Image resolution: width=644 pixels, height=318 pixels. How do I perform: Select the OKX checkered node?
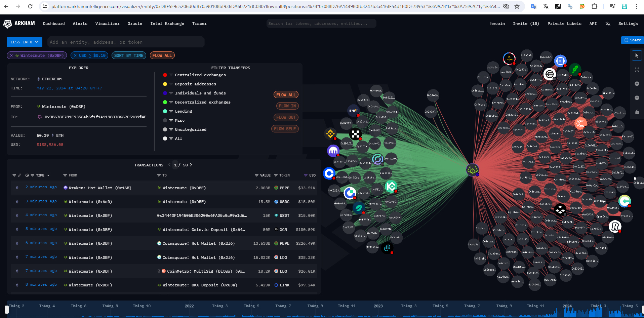[x=355, y=134]
